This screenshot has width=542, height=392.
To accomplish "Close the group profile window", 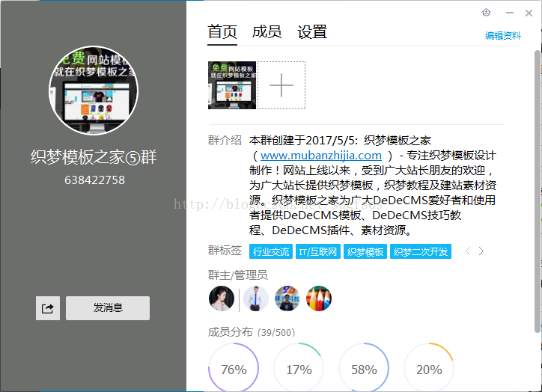I will (529, 13).
